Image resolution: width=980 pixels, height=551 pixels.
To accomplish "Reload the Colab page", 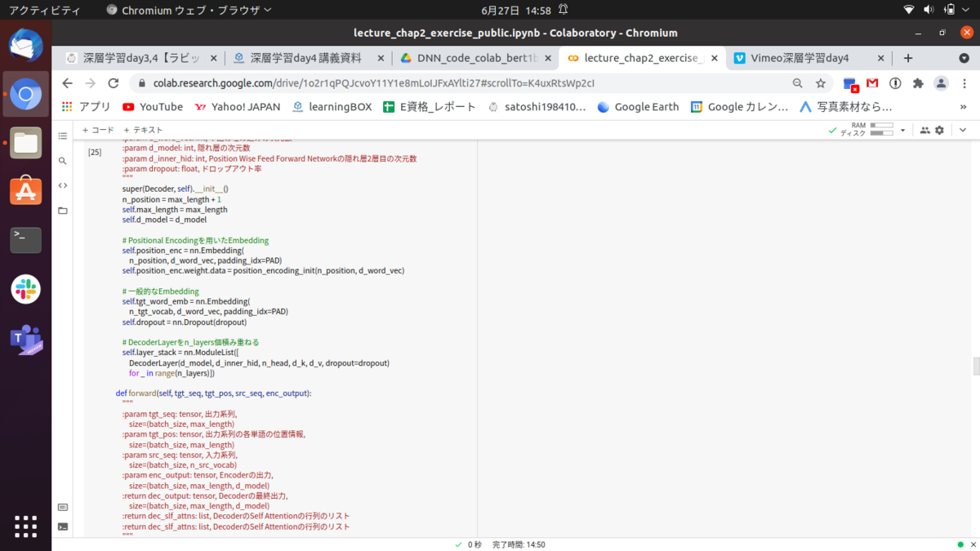I will click(x=114, y=83).
